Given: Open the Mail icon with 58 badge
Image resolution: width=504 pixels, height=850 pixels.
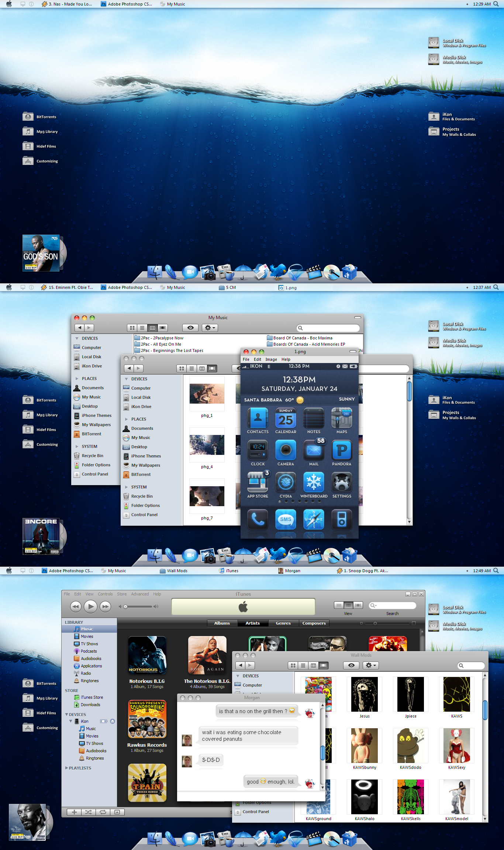Looking at the screenshot, I should 314,450.
